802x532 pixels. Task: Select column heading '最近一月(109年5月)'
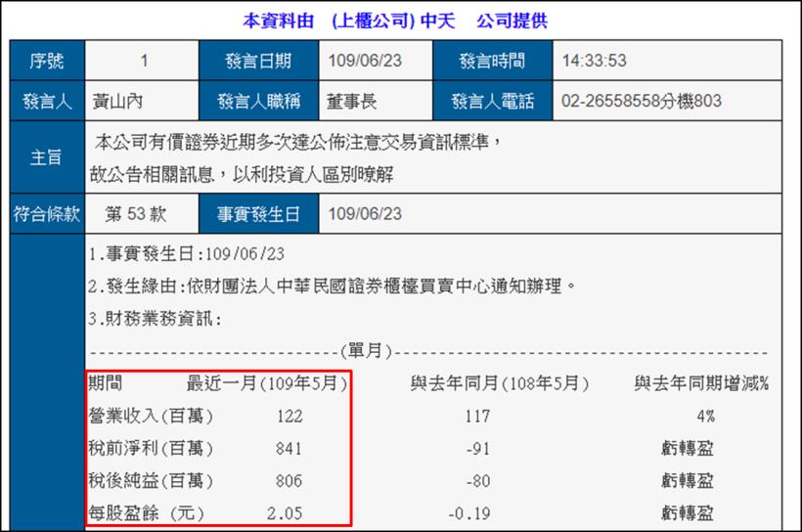(267, 382)
